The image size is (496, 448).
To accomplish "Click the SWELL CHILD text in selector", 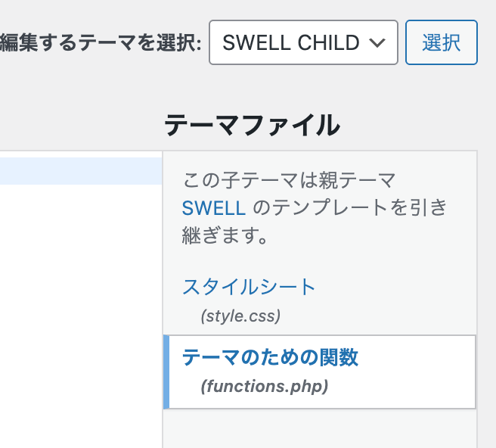I will point(291,43).
